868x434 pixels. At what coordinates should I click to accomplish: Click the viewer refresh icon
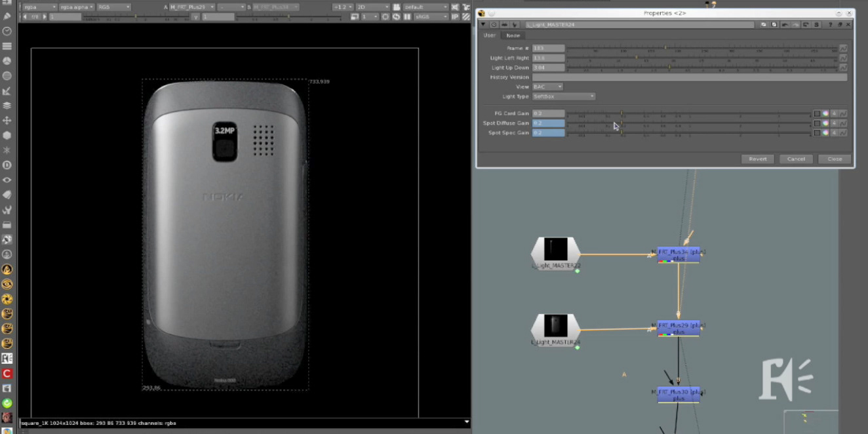pyautogui.click(x=396, y=16)
